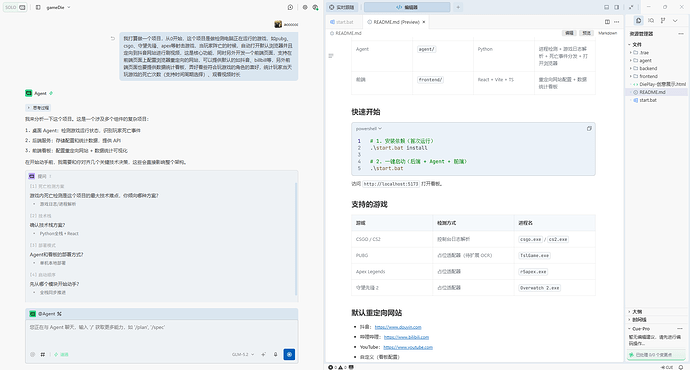Open the douyin.com link
This screenshot has width=690, height=370.
coord(398,327)
